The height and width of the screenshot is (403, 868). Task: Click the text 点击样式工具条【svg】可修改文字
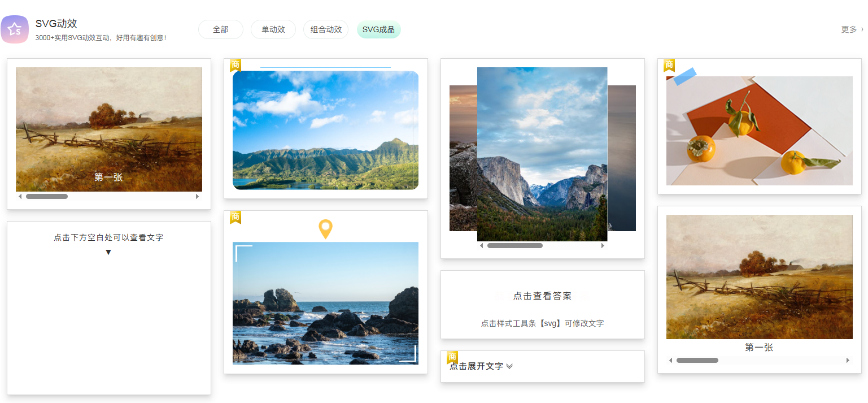click(543, 324)
